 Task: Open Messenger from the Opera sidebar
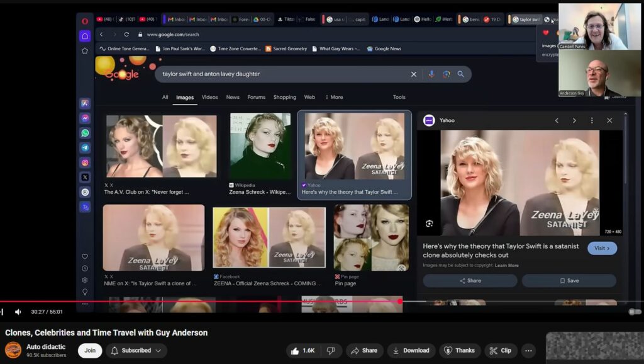coord(85,118)
